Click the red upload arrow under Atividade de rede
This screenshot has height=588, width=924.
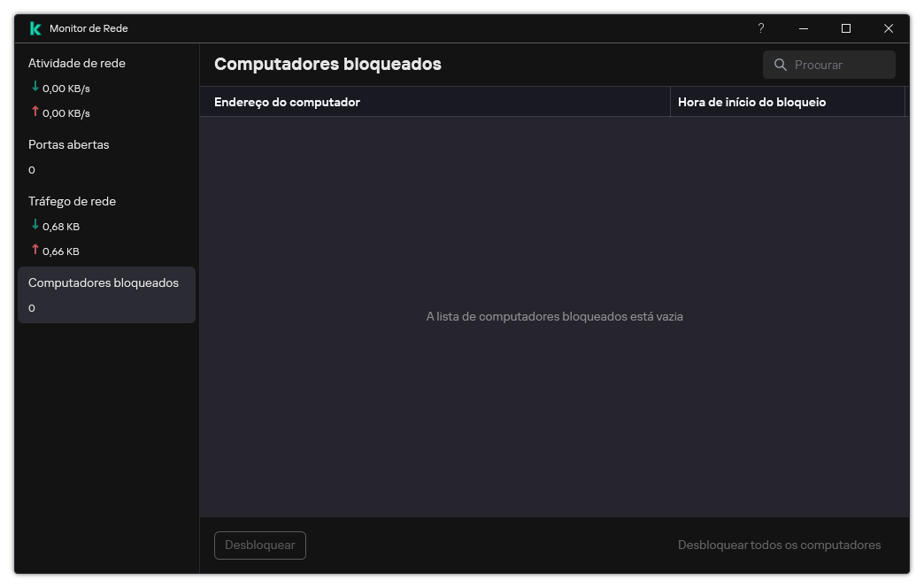35,112
